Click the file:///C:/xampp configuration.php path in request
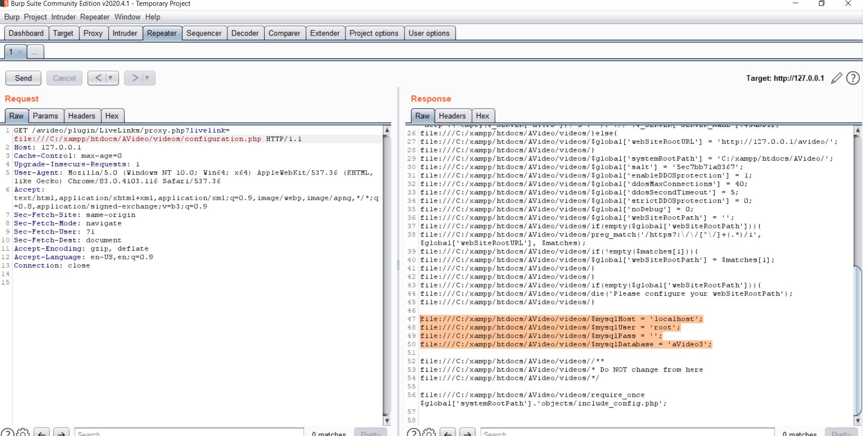 [x=138, y=139]
